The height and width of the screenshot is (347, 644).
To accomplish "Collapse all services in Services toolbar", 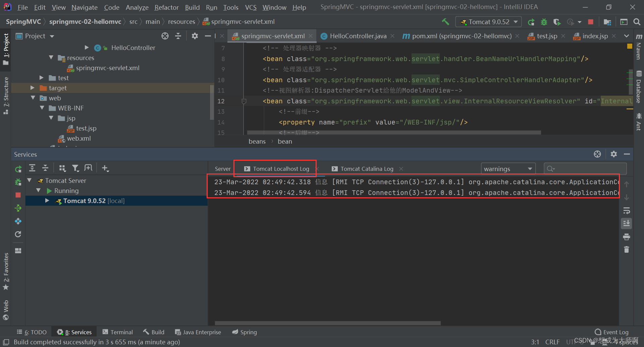I will click(45, 168).
